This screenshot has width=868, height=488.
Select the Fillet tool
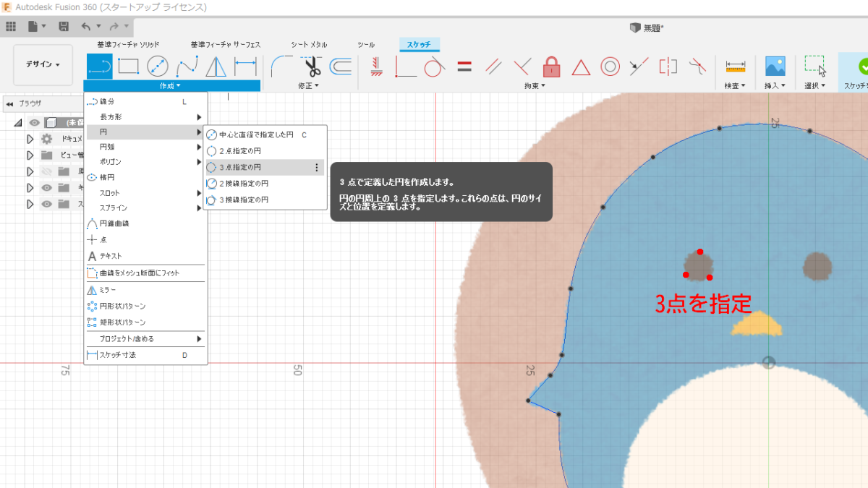(x=281, y=67)
